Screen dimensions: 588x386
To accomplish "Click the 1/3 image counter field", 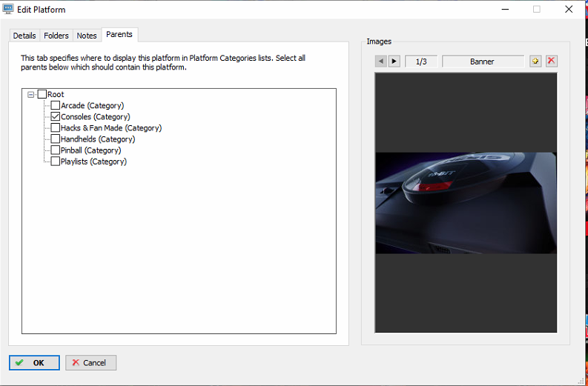I will click(421, 61).
